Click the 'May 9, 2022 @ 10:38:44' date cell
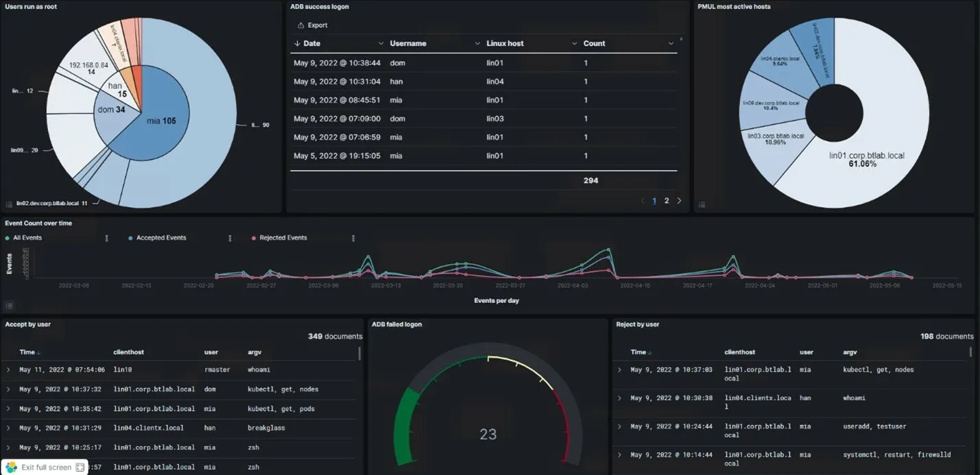Viewport: 980px width, 475px height. point(337,63)
